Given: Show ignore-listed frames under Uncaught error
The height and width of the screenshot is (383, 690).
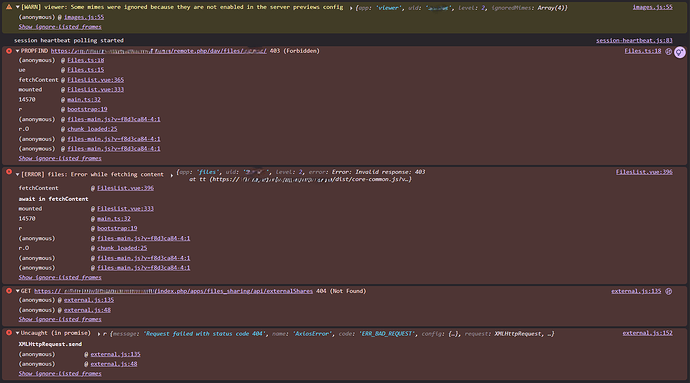Looking at the screenshot, I should coord(60,374).
